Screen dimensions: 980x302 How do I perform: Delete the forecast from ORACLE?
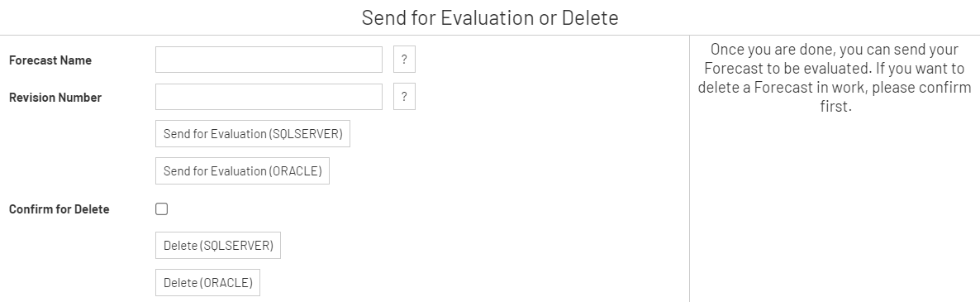[x=207, y=283]
